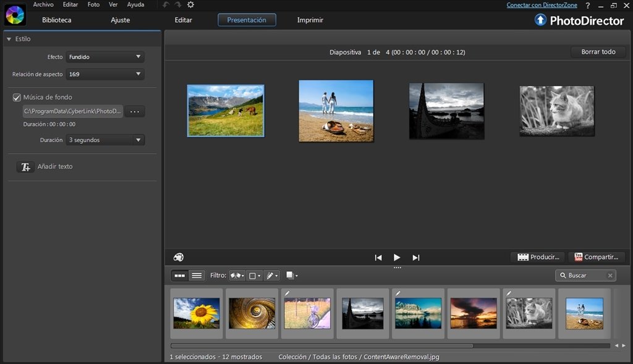Viewport: 633px width, 364px height.
Task: Select the black-and-white cat slide
Action: [557, 111]
